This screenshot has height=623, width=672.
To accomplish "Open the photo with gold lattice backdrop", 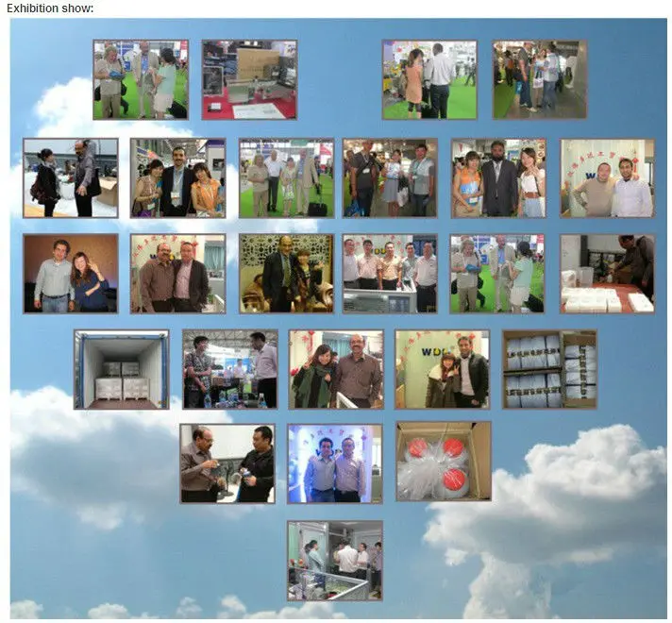I will pos(286,274).
